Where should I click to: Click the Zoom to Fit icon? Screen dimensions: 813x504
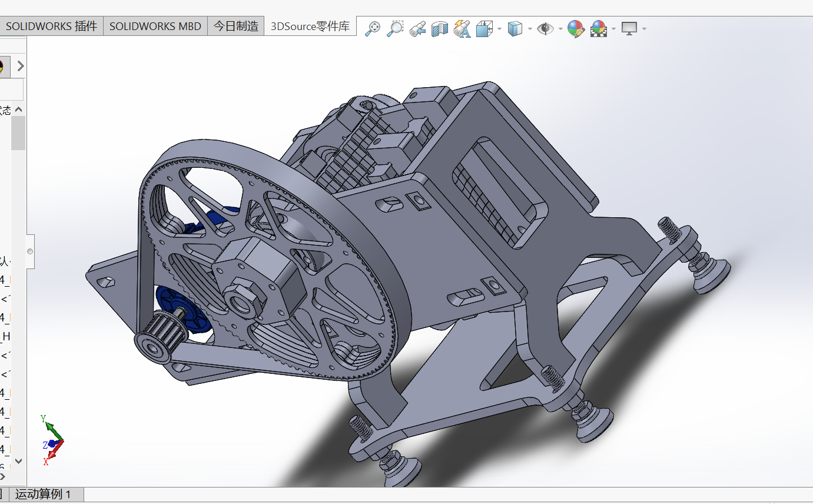372,28
